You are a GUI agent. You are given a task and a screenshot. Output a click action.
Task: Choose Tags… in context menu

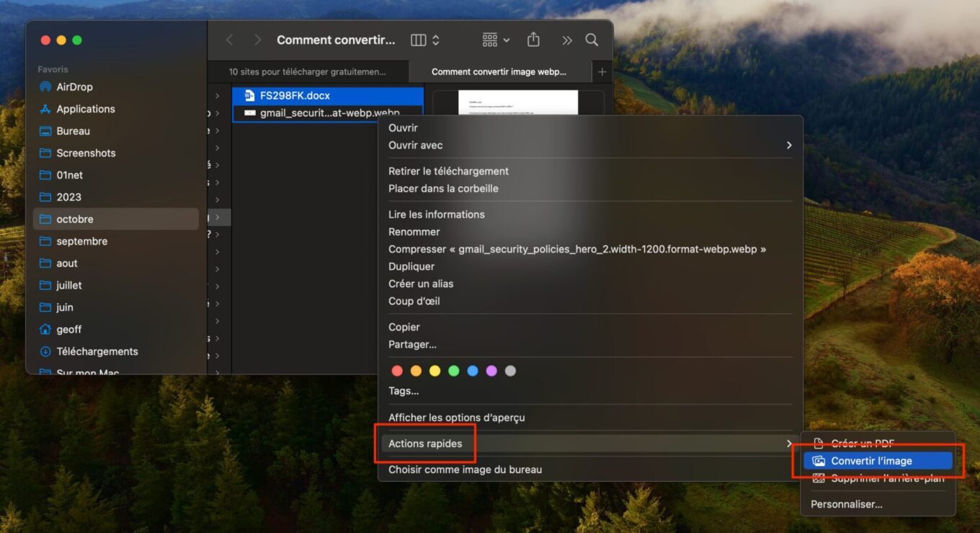[x=404, y=391]
